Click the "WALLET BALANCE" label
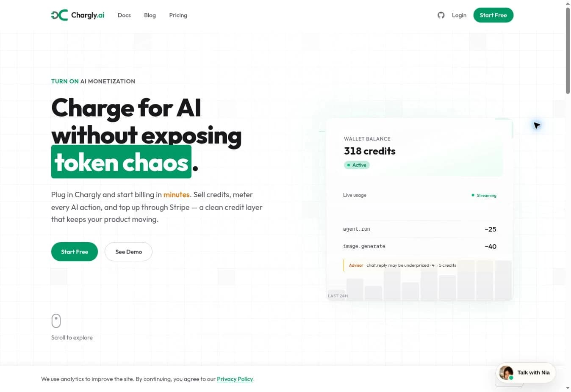The height and width of the screenshot is (392, 571). [367, 139]
